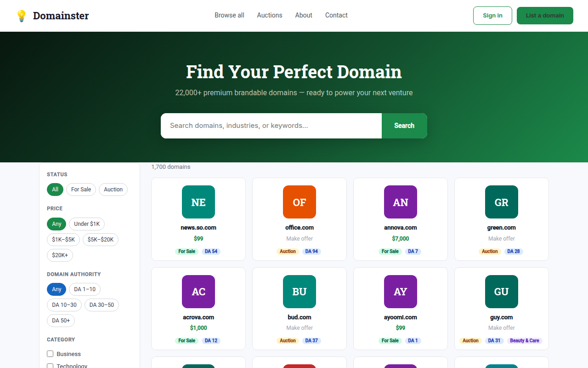Filter price $20K+

point(60,255)
